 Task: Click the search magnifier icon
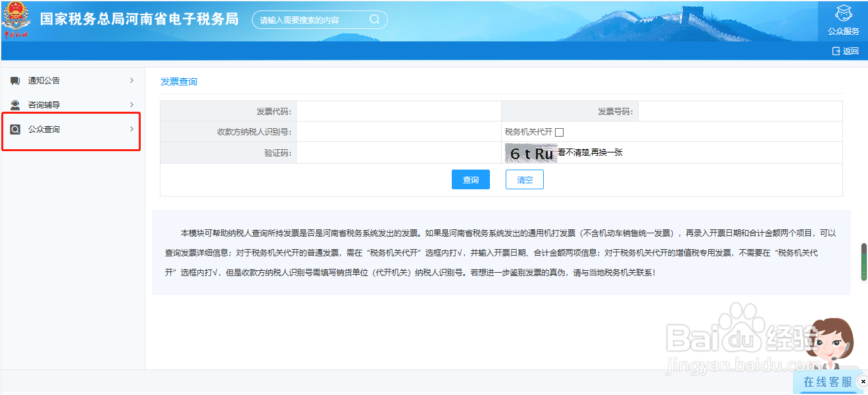374,19
